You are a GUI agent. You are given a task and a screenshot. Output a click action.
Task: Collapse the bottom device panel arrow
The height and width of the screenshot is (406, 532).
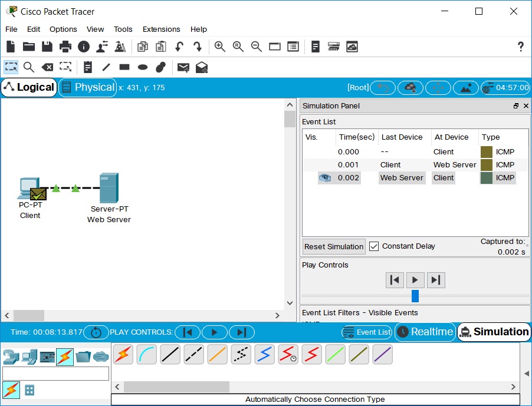pyautogui.click(x=526, y=374)
